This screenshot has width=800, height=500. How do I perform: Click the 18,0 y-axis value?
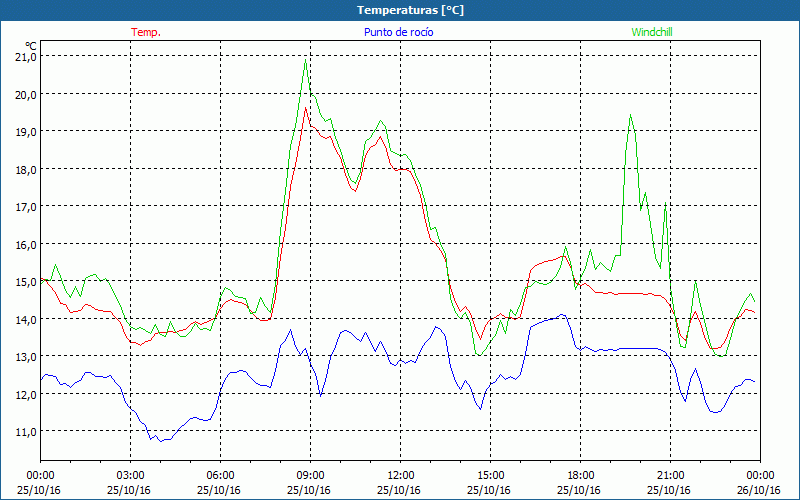coord(26,169)
